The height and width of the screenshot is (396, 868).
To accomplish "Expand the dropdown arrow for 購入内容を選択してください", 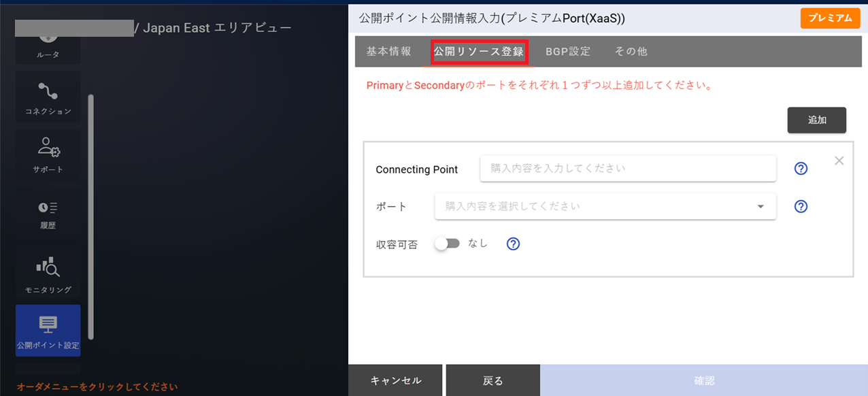I will (760, 206).
